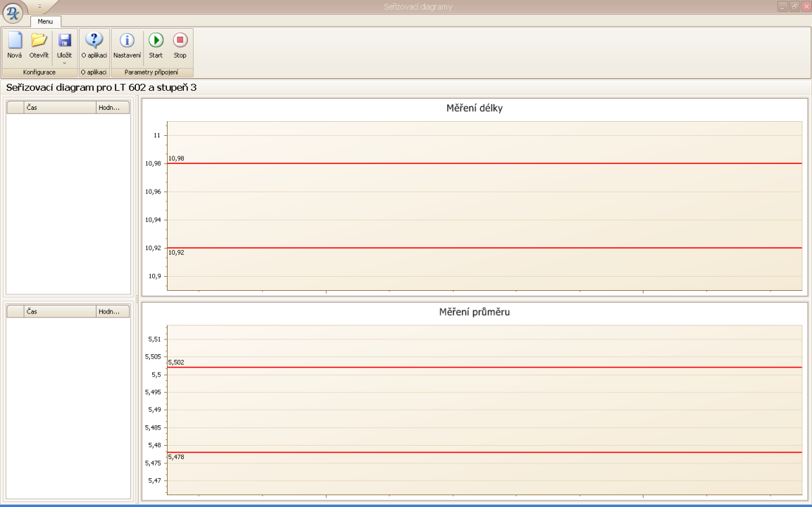Image resolution: width=812 pixels, height=507 pixels.
Task: Close the Seřizovací diagramy window
Action: (x=806, y=6)
